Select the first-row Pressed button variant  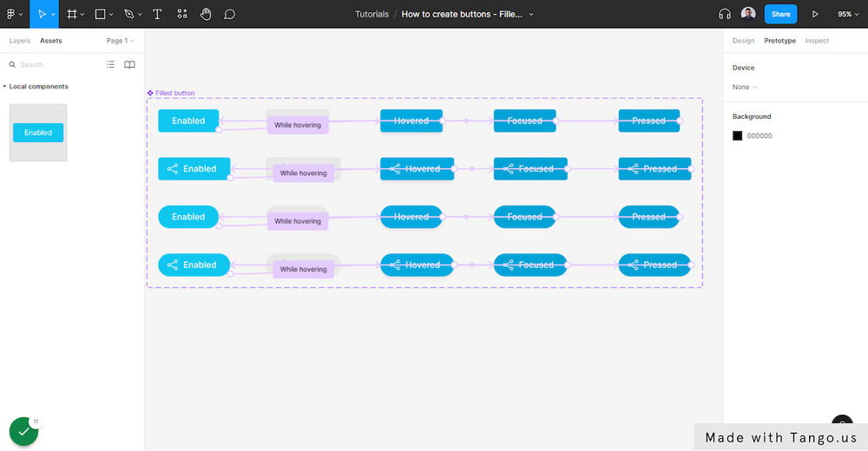tap(648, 121)
